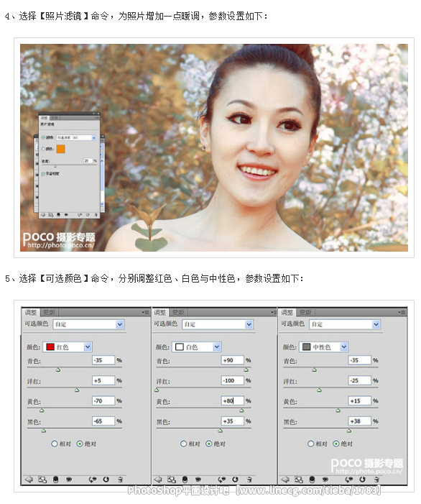The width and height of the screenshot is (421, 504).
Task: Switch to 蒙版 tab in white panel
Action: pos(178,313)
